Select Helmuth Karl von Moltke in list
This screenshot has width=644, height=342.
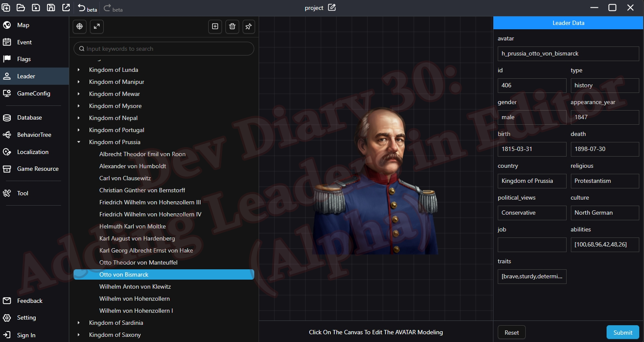132,226
